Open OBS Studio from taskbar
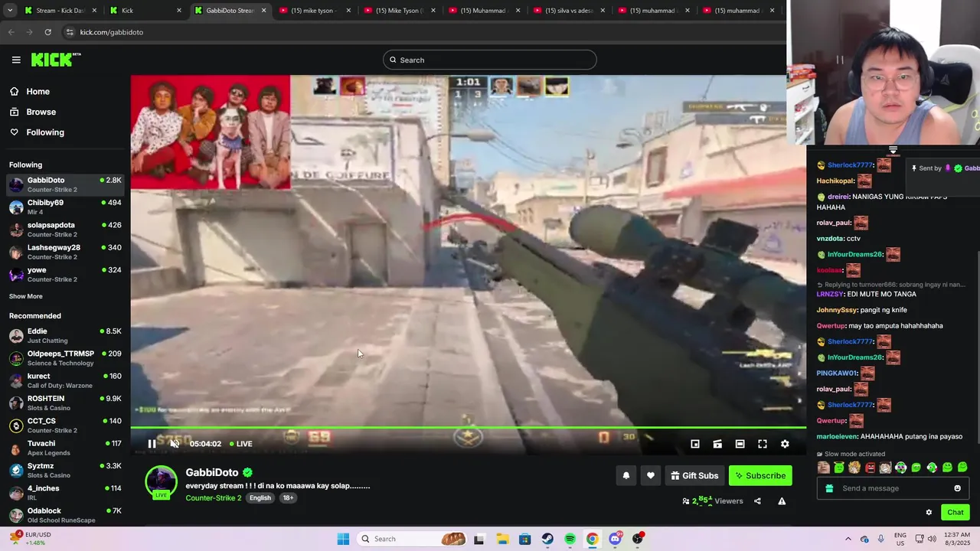Screen dimensions: 980x551 click(638, 539)
